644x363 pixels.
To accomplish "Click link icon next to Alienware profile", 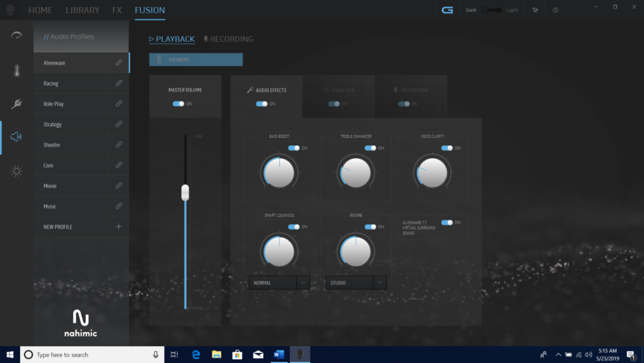I will 119,63.
